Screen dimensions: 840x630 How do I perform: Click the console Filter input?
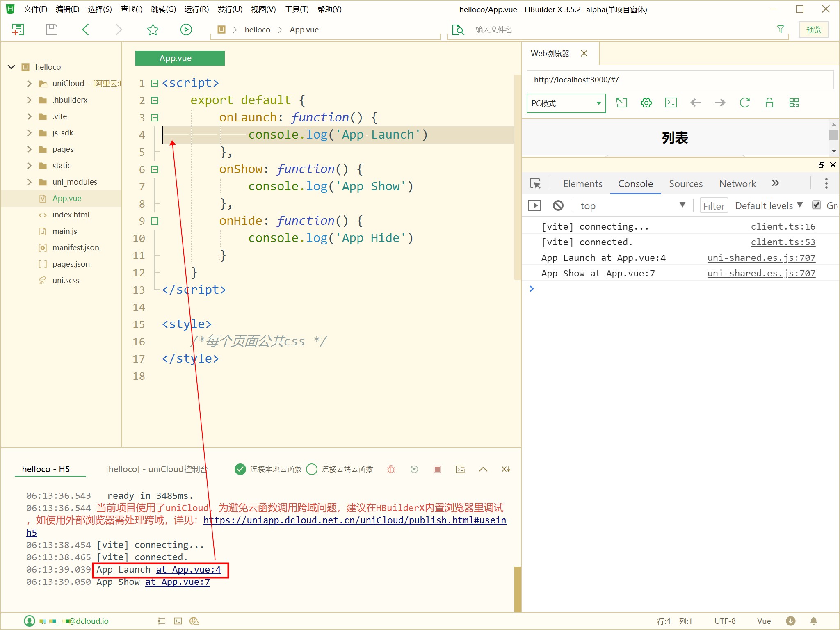coord(714,205)
